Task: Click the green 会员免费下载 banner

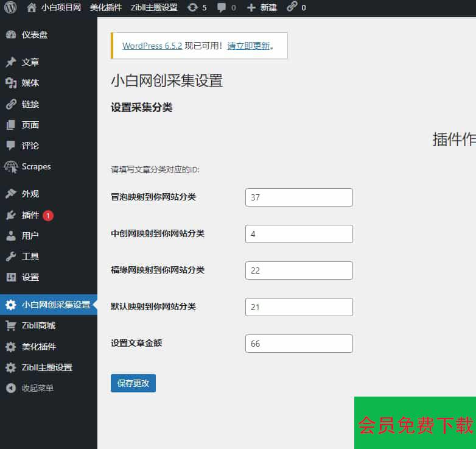Action: coord(415,423)
